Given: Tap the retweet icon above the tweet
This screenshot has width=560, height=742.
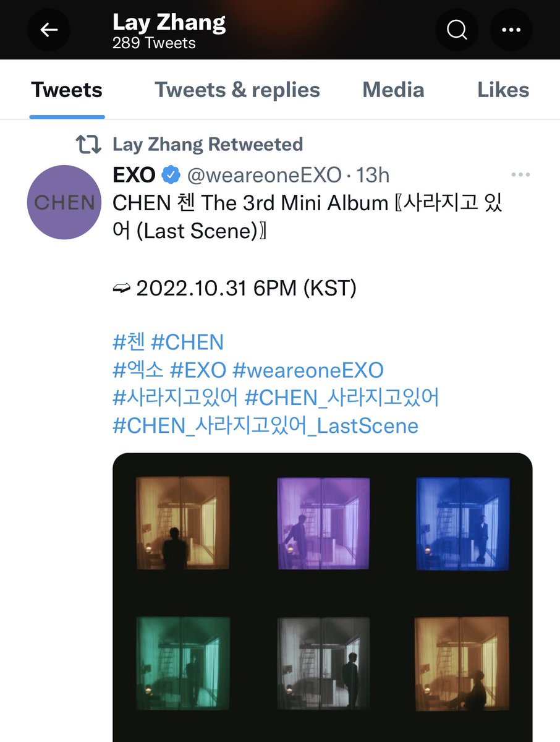Looking at the screenshot, I should [x=88, y=145].
